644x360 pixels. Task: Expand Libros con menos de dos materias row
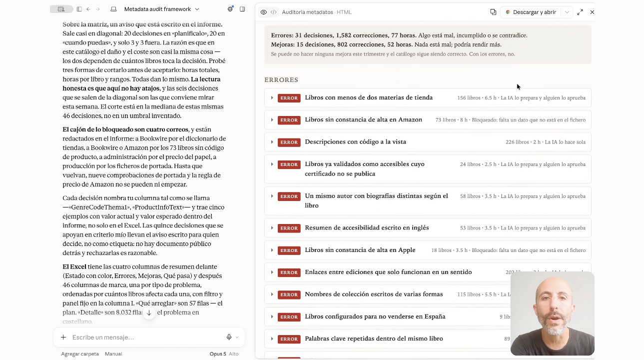[428, 97]
